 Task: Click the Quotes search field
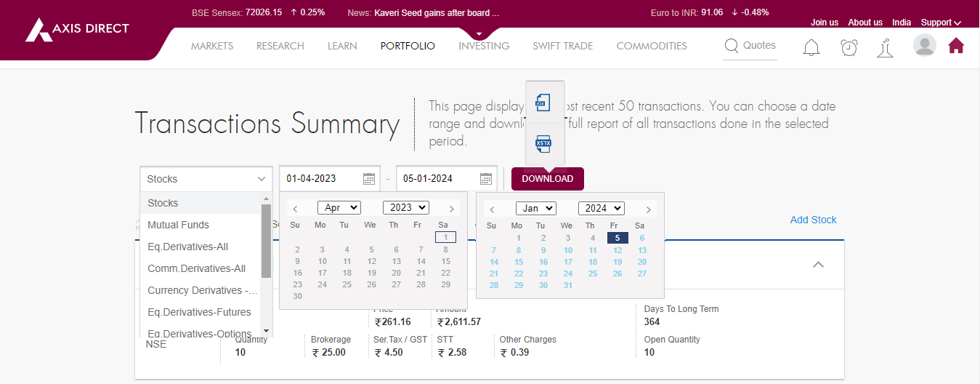(x=751, y=46)
